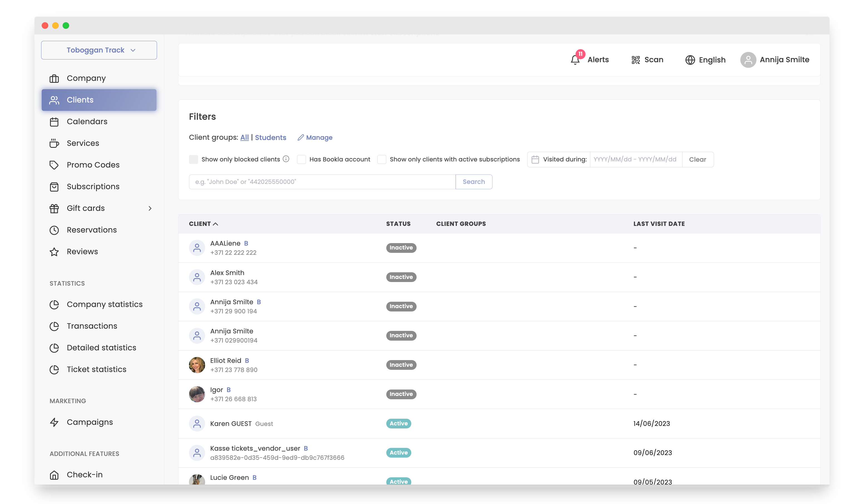Expand the Gift cards submenu arrow
The width and height of the screenshot is (864, 504).
[150, 208]
